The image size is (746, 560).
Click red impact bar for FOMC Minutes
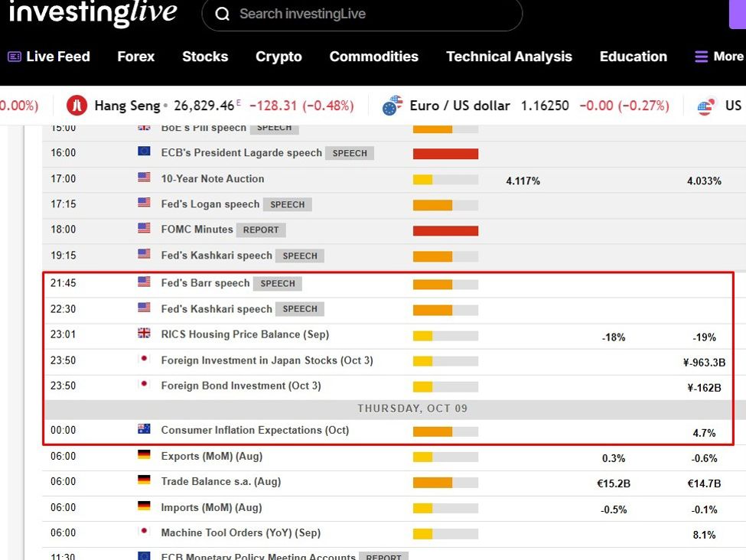tap(445, 230)
